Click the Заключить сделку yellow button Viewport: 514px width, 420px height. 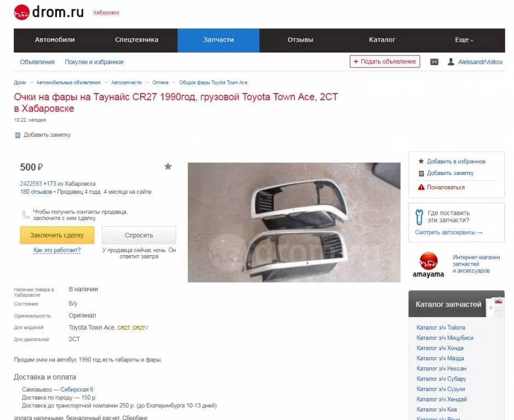coord(57,235)
